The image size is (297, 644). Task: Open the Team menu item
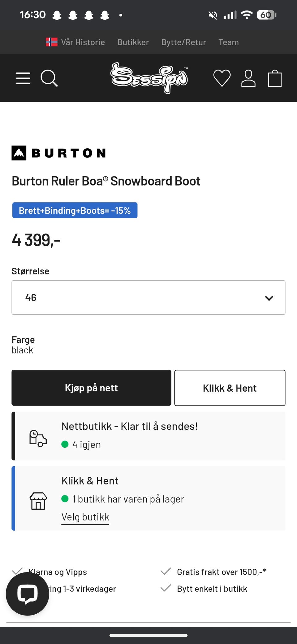pos(228,42)
